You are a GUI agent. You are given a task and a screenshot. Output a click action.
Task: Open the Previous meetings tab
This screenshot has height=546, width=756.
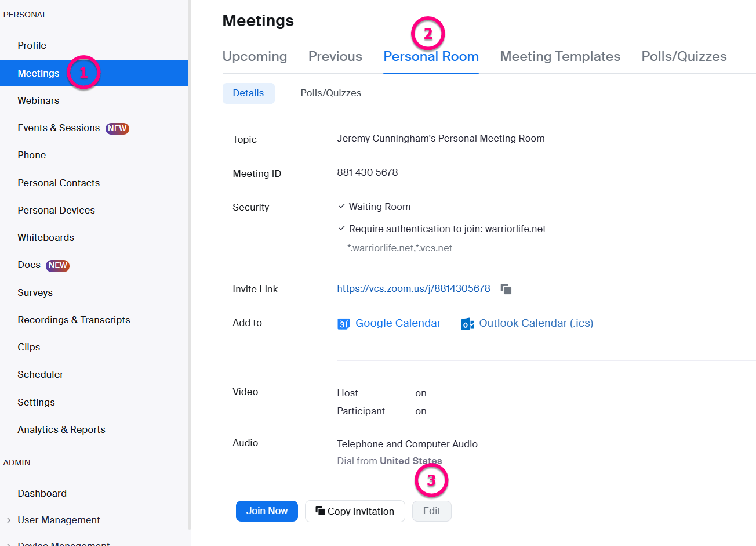click(335, 56)
